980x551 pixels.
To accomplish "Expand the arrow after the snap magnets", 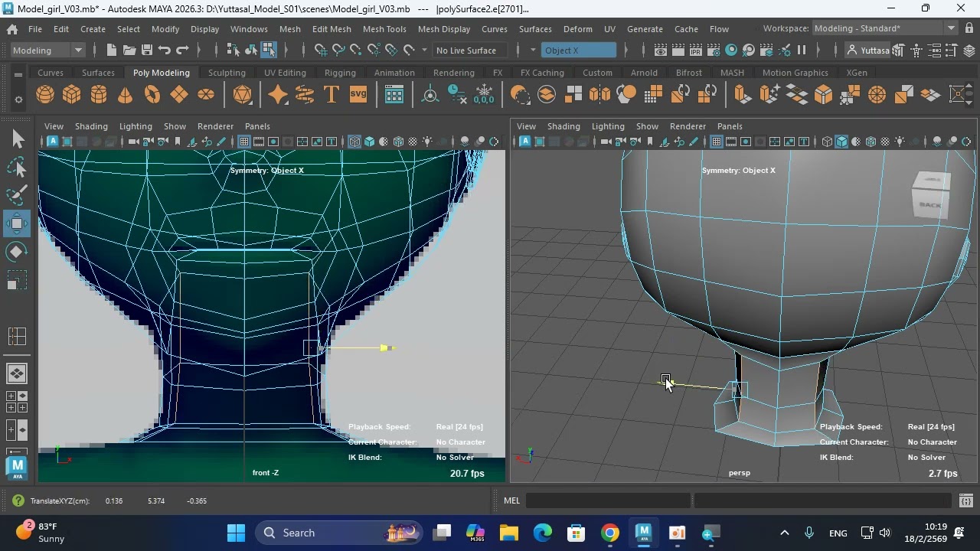I will point(425,51).
